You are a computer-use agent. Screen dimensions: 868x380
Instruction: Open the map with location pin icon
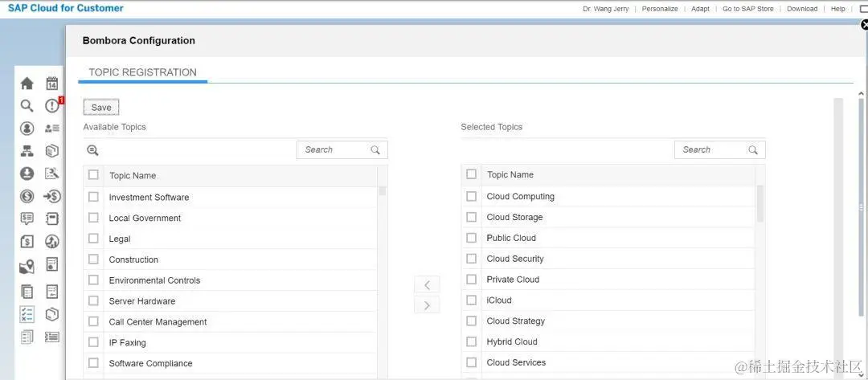(27, 267)
